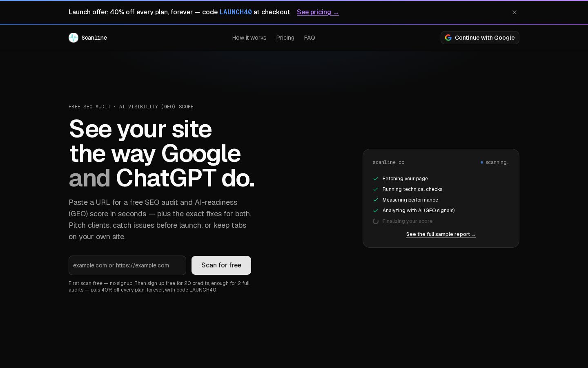Click the 'Measuring performance' step text

coord(410,200)
